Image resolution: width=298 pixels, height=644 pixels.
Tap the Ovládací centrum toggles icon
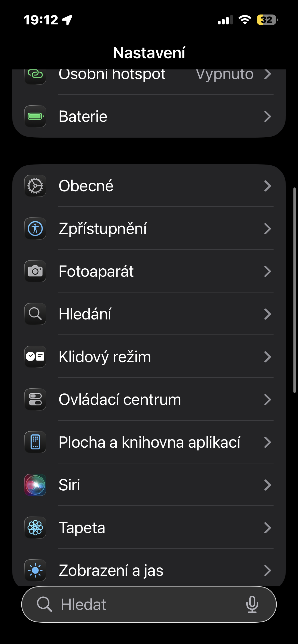coord(35,399)
